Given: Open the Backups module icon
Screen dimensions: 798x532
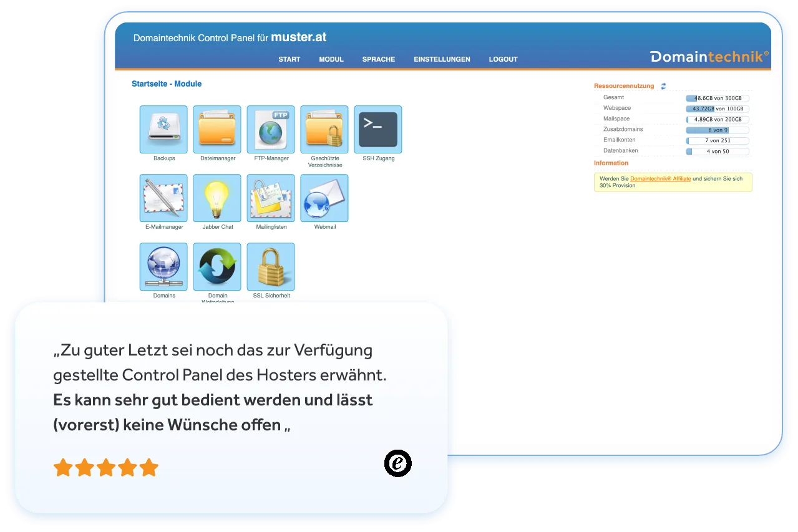Looking at the screenshot, I should tap(163, 129).
